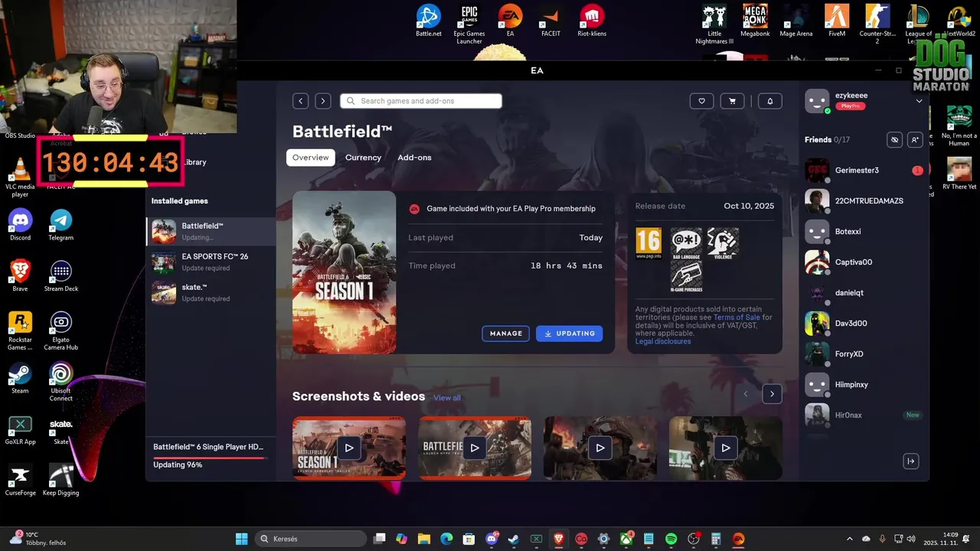Open Steam desktop icon
The width and height of the screenshot is (980, 551).
(20, 378)
